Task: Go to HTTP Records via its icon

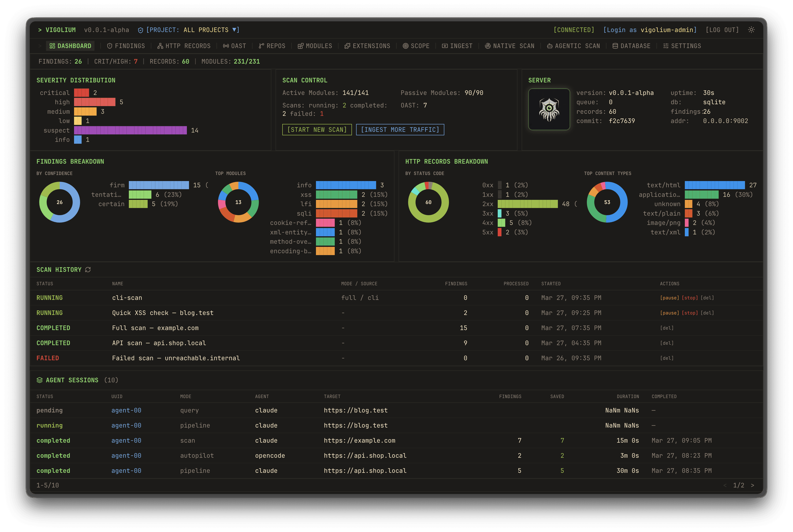Action: (160, 46)
